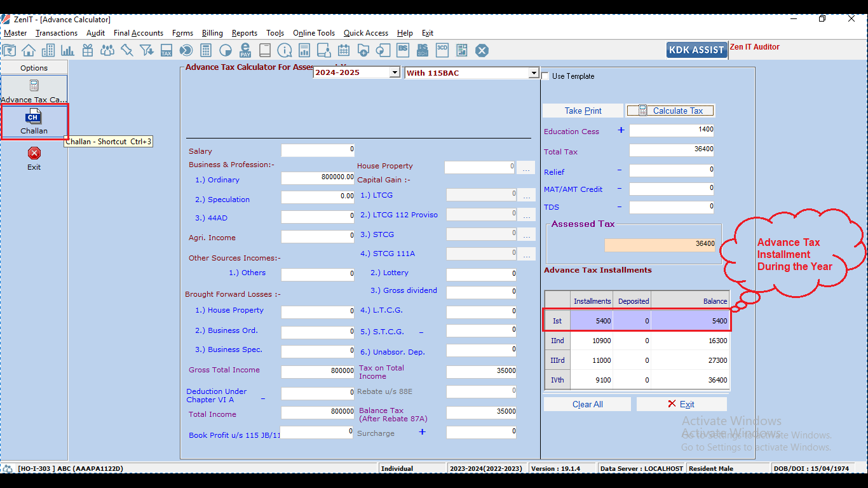This screenshot has height=488, width=868.
Task: Click the Calculate Tax button
Action: click(671, 111)
